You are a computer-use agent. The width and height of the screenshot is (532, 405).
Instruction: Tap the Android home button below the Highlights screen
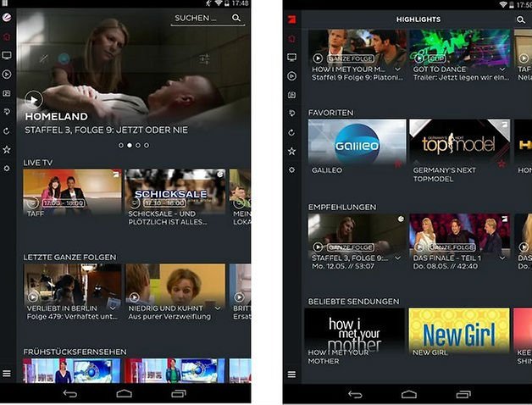point(409,395)
